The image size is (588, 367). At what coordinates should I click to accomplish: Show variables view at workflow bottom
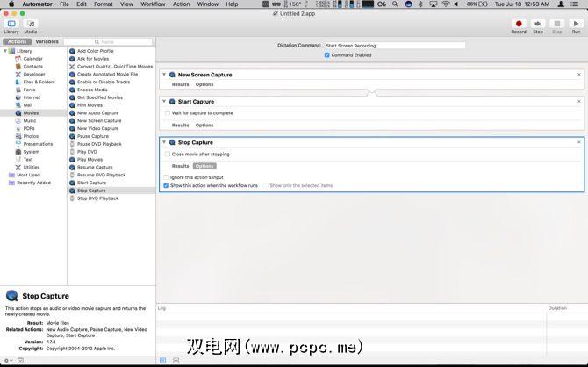coord(176,361)
